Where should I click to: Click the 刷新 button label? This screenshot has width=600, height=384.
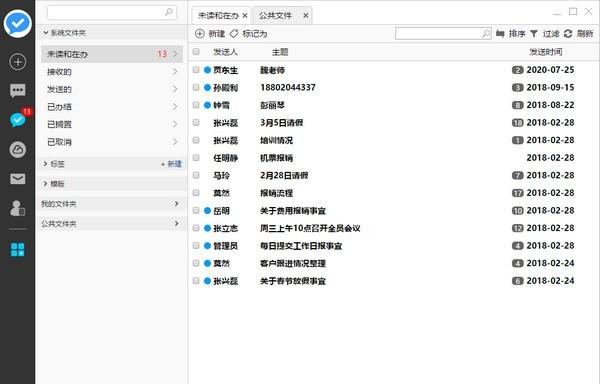[585, 34]
